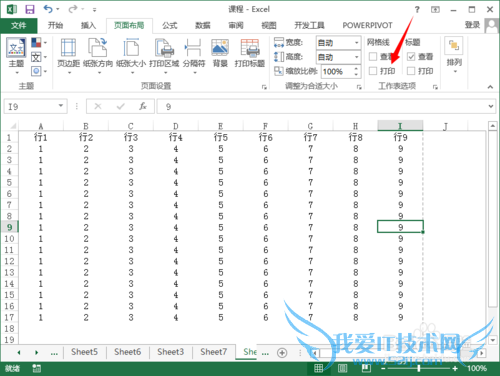500x376 pixels.
Task: Switch to the Home (开始) tab
Action: (55, 25)
